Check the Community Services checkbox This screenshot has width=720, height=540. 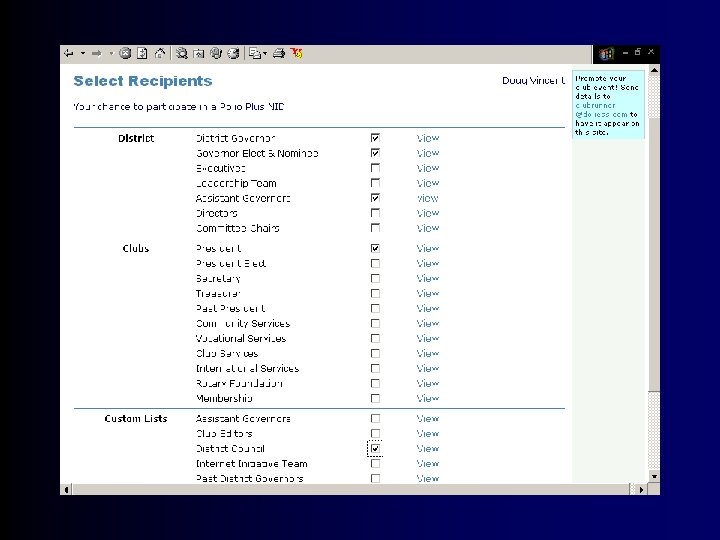375,323
